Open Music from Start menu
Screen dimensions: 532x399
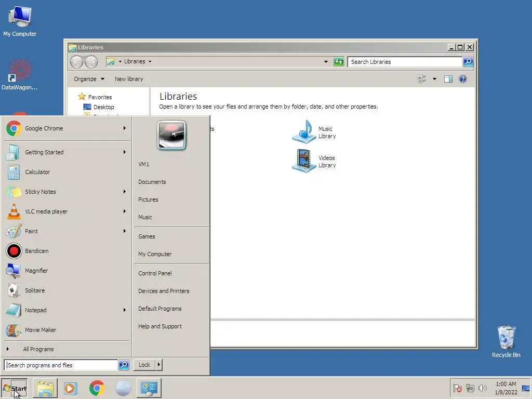(171, 217)
